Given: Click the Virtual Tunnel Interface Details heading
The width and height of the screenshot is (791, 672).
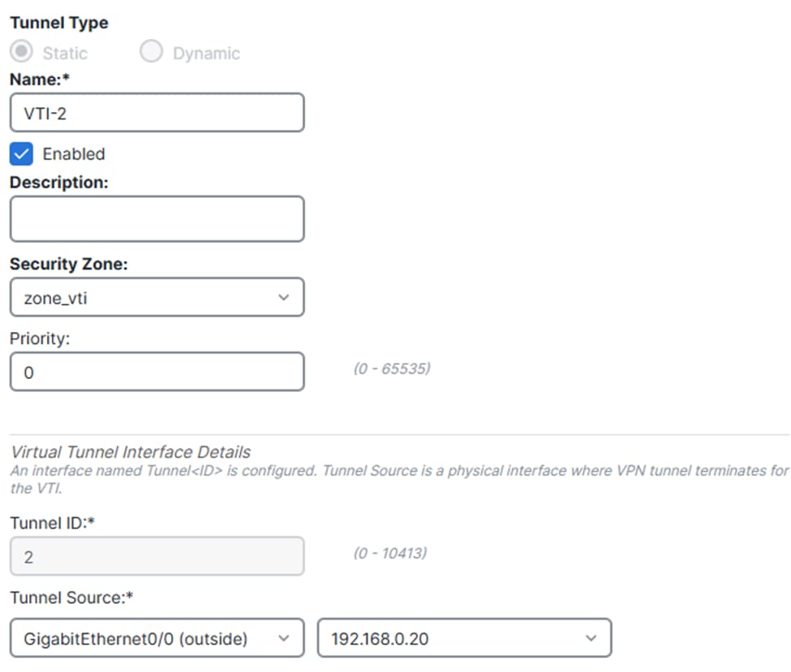Looking at the screenshot, I should click(131, 452).
